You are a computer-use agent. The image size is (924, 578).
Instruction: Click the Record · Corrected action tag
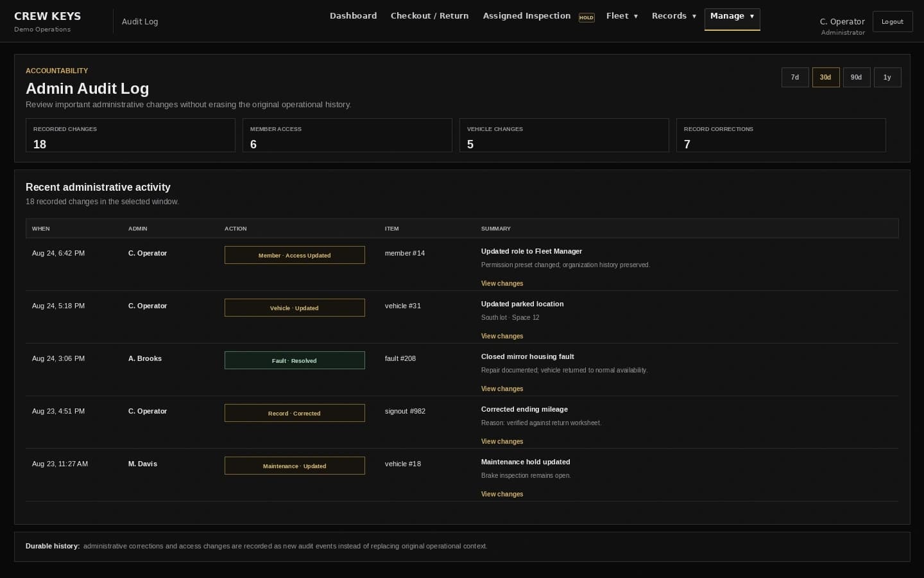(x=295, y=413)
